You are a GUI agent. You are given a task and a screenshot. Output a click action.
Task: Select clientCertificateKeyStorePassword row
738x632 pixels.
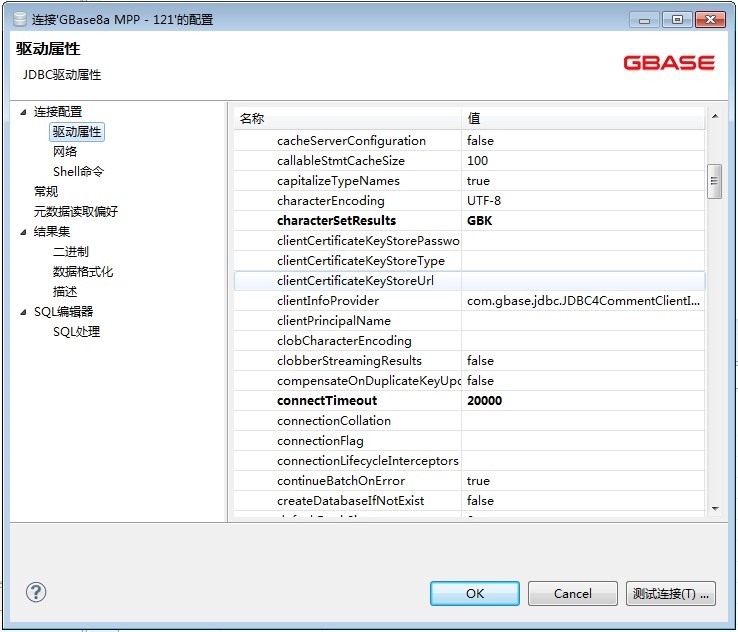point(469,241)
